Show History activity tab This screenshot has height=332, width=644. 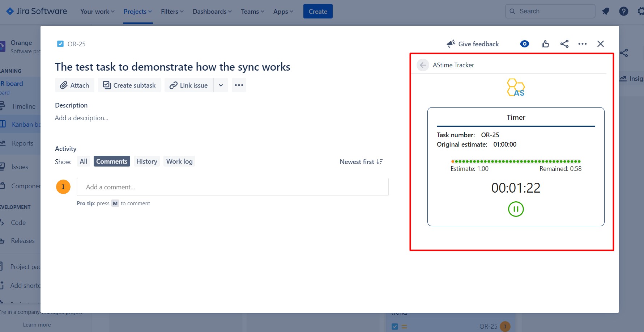coord(146,161)
